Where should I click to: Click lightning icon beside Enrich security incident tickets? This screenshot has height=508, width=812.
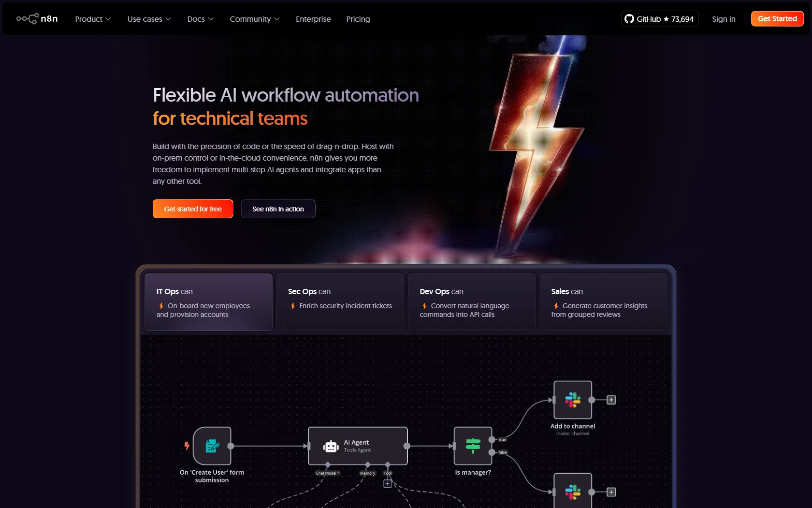pyautogui.click(x=293, y=306)
